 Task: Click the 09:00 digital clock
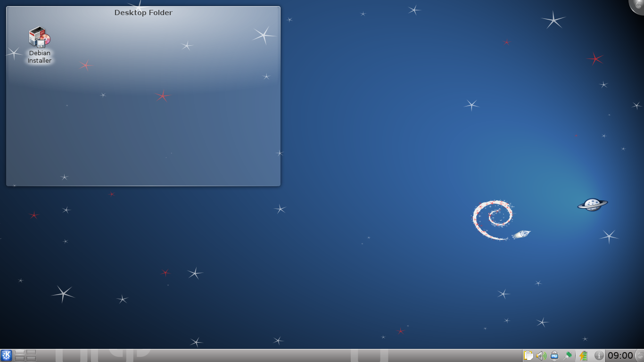click(x=620, y=355)
